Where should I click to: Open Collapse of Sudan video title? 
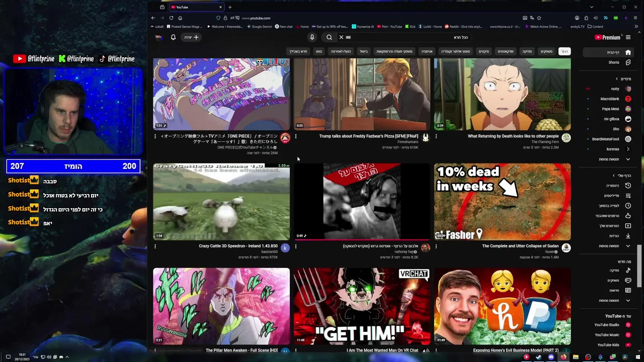(520, 246)
